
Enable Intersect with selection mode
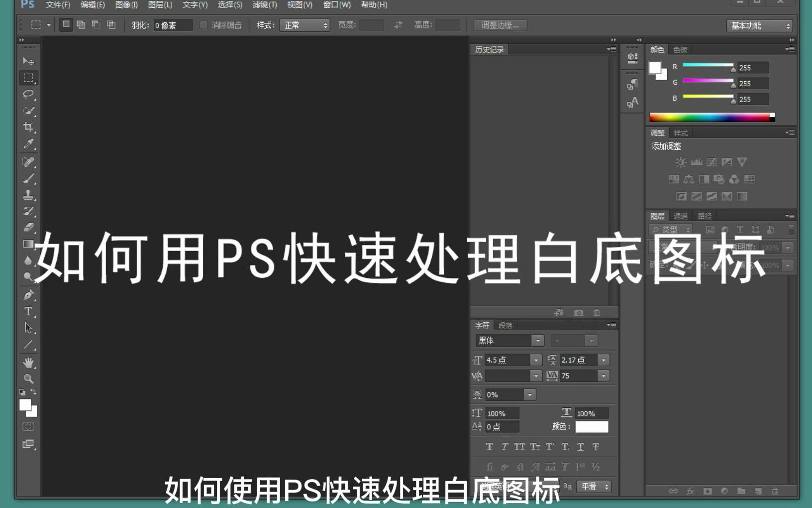click(111, 24)
